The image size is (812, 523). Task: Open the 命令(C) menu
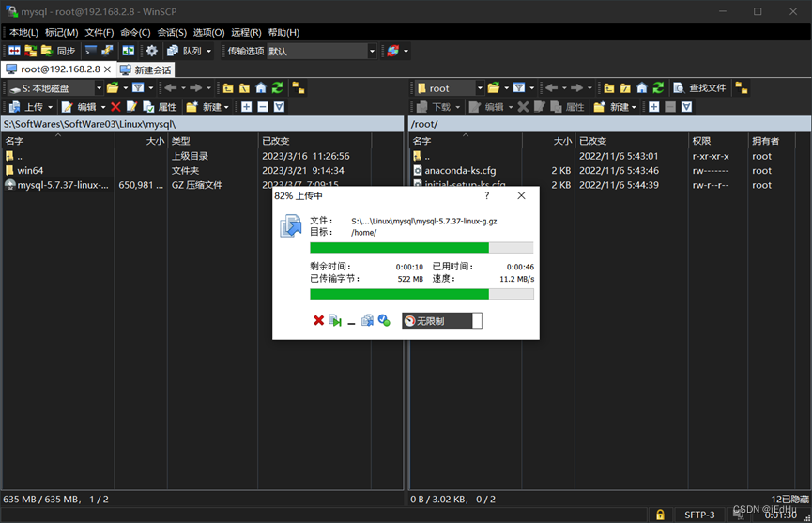click(136, 33)
